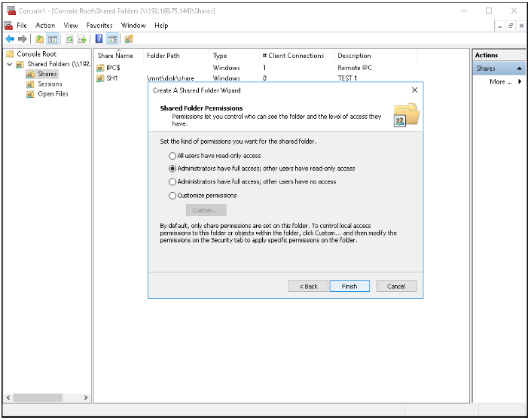The height and width of the screenshot is (420, 531).
Task: Open Help via the question mark icon
Action: [x=99, y=39]
